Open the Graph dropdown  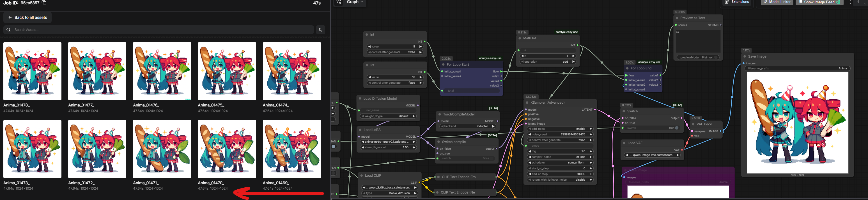[x=355, y=2]
